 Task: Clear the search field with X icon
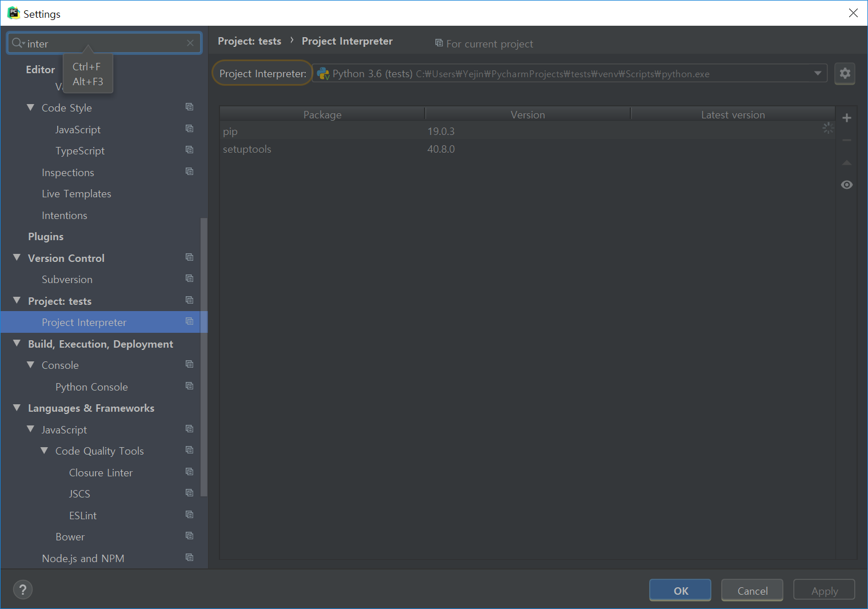click(x=190, y=43)
